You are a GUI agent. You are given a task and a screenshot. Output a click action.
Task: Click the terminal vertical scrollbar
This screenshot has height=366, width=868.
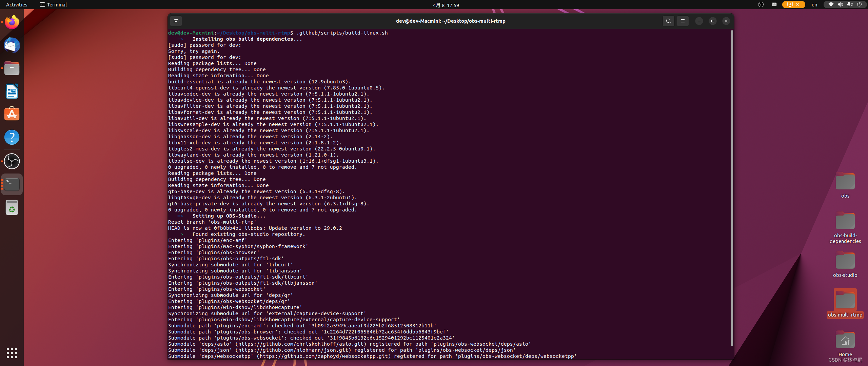[732, 188]
